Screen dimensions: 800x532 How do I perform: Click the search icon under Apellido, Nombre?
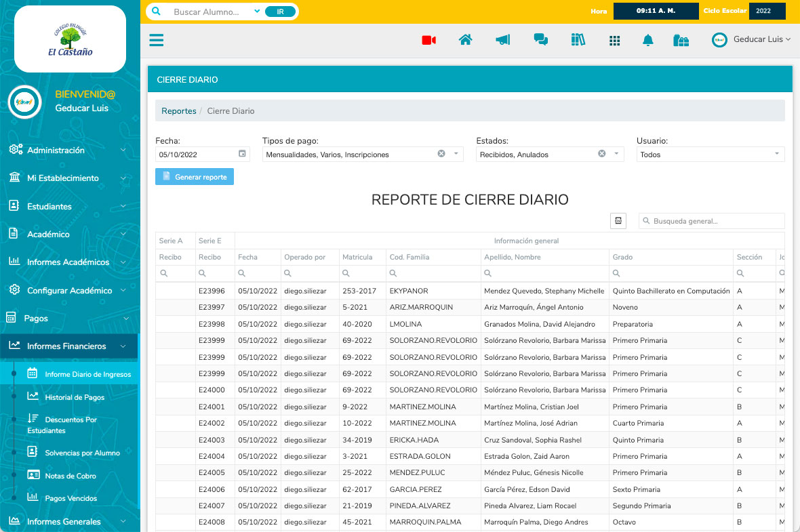(x=487, y=273)
